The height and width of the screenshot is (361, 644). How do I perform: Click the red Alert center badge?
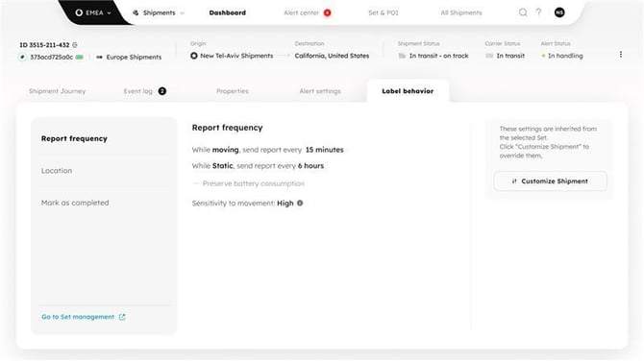pos(328,12)
